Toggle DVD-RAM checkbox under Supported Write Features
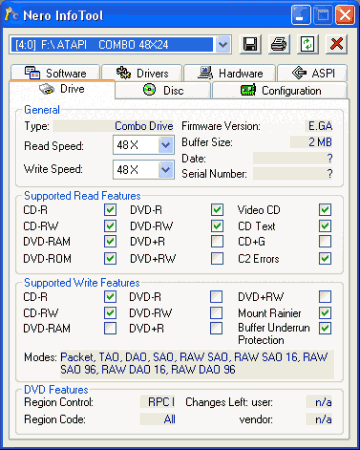Viewport: 360px width, 450px height. click(110, 328)
